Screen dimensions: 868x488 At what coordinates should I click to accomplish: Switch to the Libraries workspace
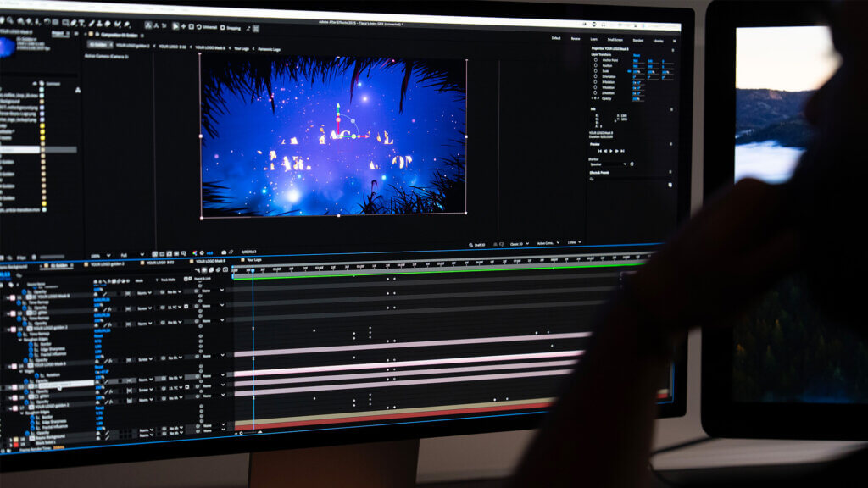658,41
